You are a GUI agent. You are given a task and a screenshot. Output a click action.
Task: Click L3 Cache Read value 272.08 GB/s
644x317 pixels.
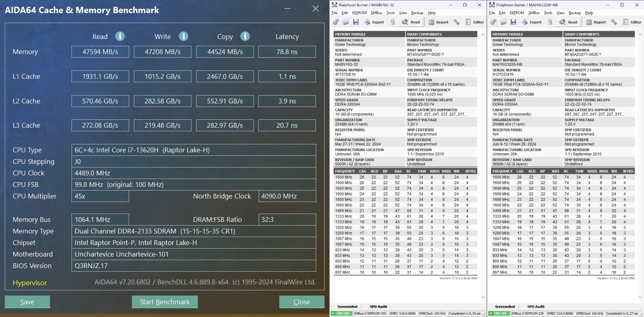pyautogui.click(x=100, y=125)
